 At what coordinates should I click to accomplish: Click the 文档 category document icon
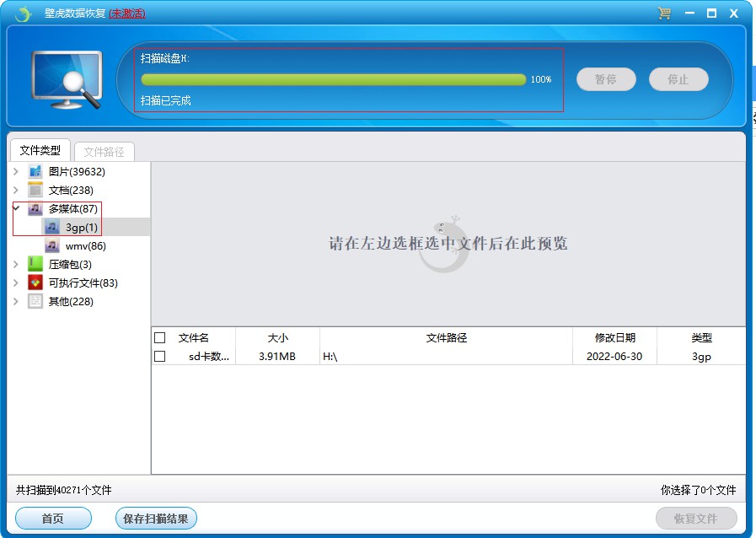(x=35, y=190)
